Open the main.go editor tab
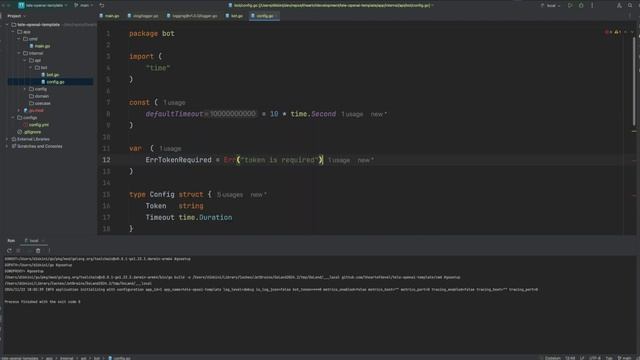This screenshot has height=360, width=640. [109, 16]
